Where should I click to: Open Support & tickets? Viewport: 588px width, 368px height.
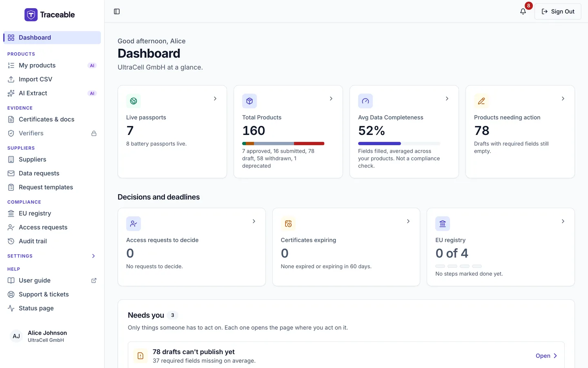[52, 294]
